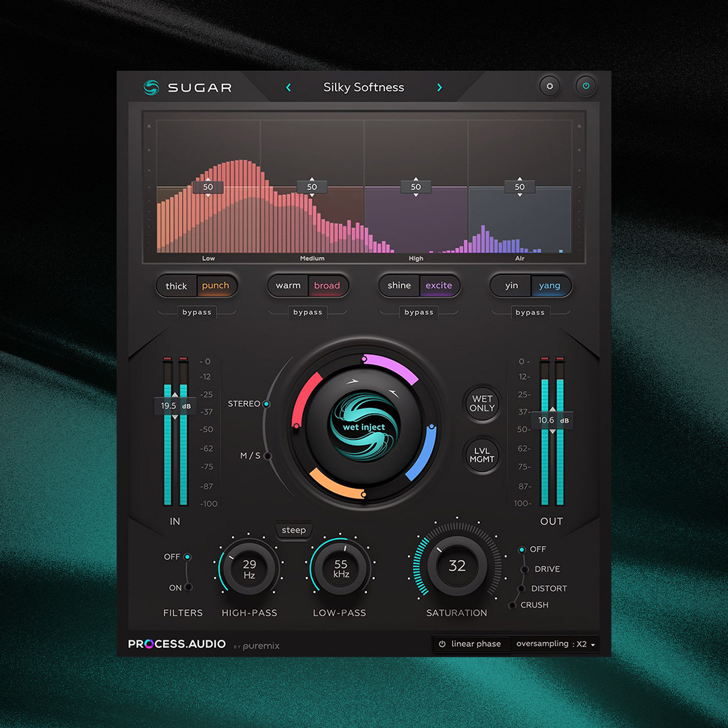Bypass the High band processing
Image resolution: width=728 pixels, height=728 pixels.
pyautogui.click(x=419, y=312)
